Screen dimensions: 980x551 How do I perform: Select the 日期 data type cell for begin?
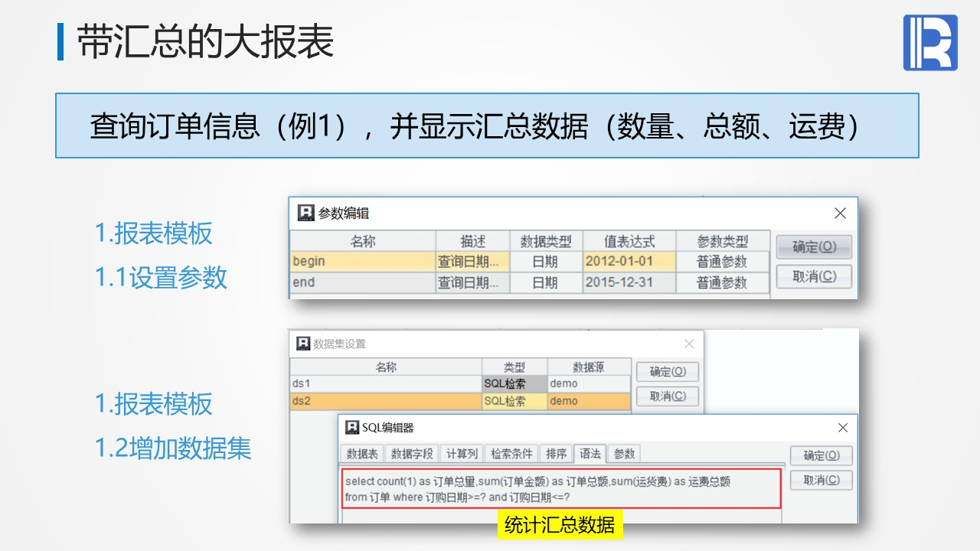click(546, 261)
